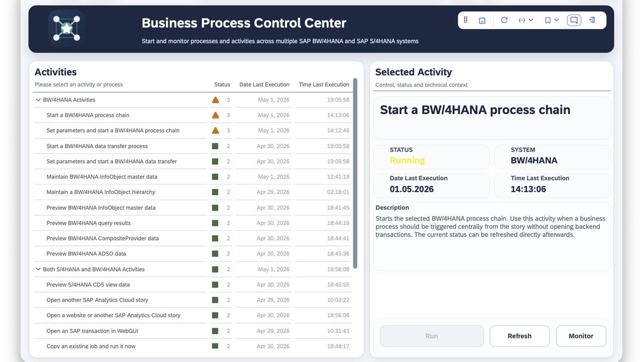
Task: Click green status for Start a BW/4HANA data transfer process
Action: pos(215,146)
